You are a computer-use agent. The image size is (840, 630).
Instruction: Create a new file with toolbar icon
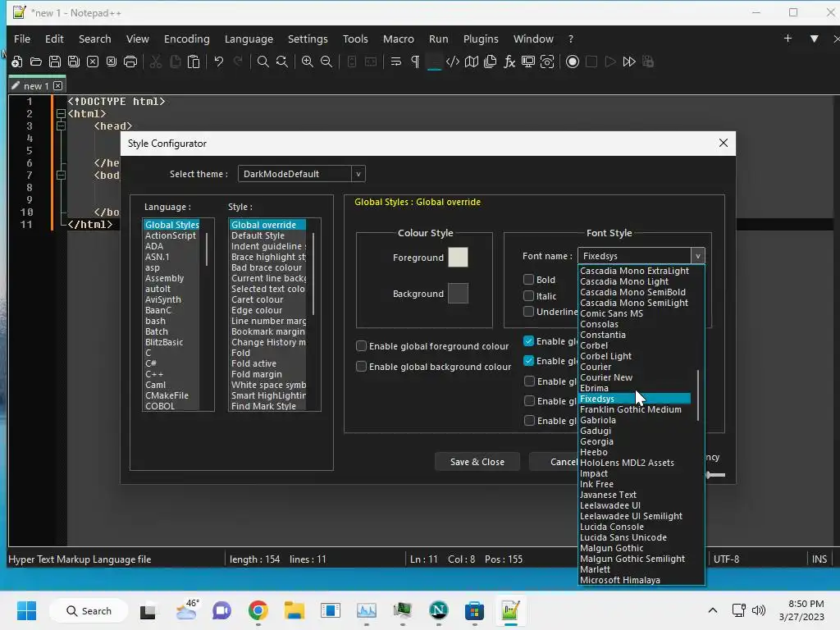click(16, 62)
